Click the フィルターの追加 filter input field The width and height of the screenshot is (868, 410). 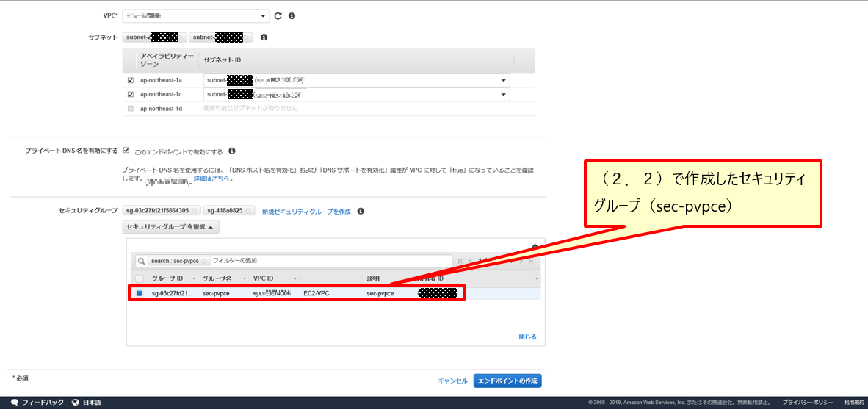coord(330,261)
